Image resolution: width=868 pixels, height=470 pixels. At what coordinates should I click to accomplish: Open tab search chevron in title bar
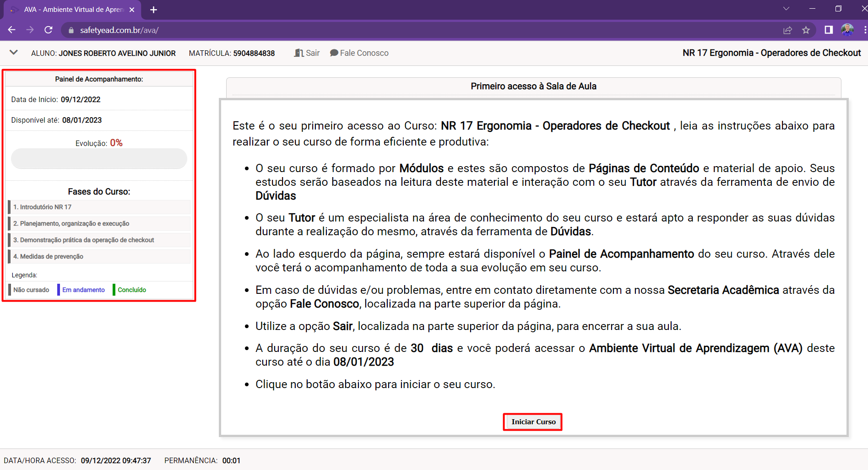coord(786,9)
